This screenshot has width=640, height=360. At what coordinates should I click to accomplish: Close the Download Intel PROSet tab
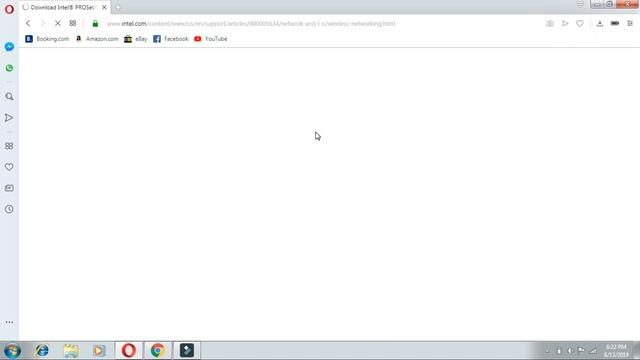104,7
